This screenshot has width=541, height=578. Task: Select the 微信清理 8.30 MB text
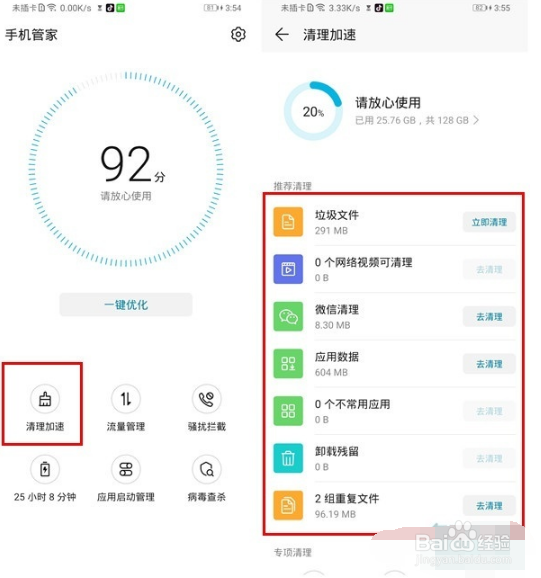tap(336, 317)
